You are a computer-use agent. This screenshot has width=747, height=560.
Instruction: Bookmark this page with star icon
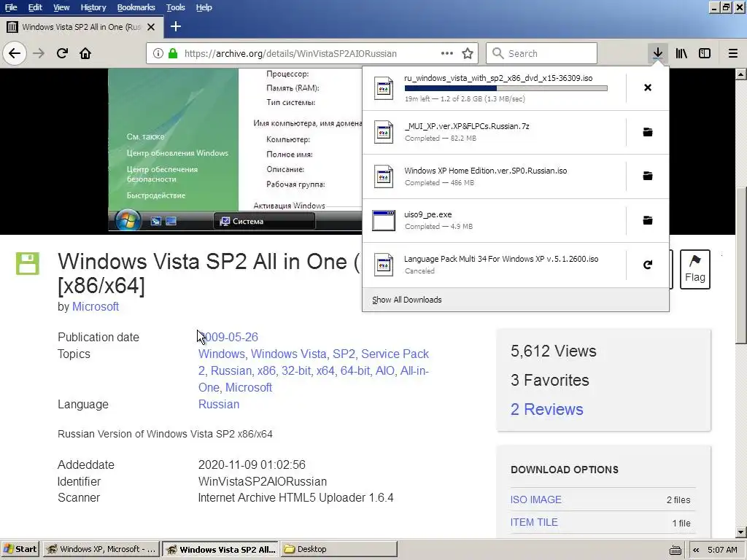[468, 53]
